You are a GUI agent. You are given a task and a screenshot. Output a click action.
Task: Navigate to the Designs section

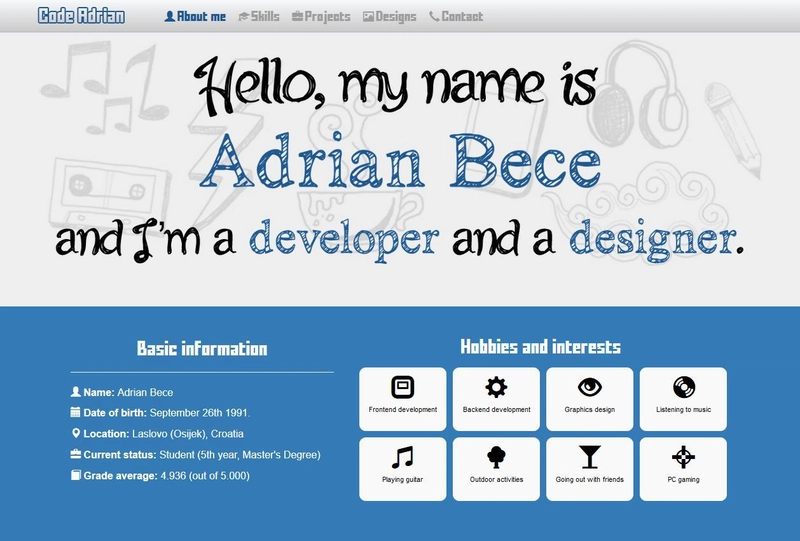tap(389, 16)
